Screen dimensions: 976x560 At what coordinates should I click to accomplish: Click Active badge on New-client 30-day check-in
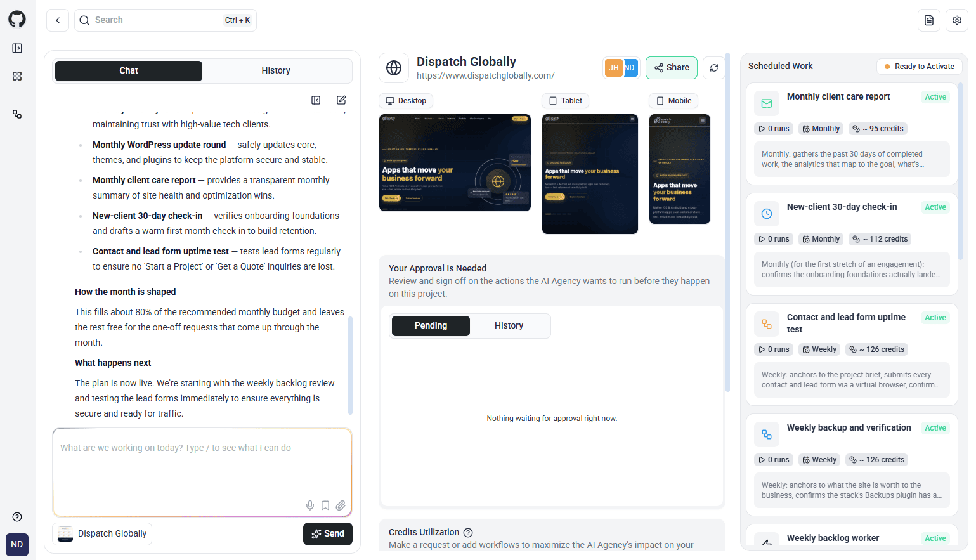click(x=935, y=207)
